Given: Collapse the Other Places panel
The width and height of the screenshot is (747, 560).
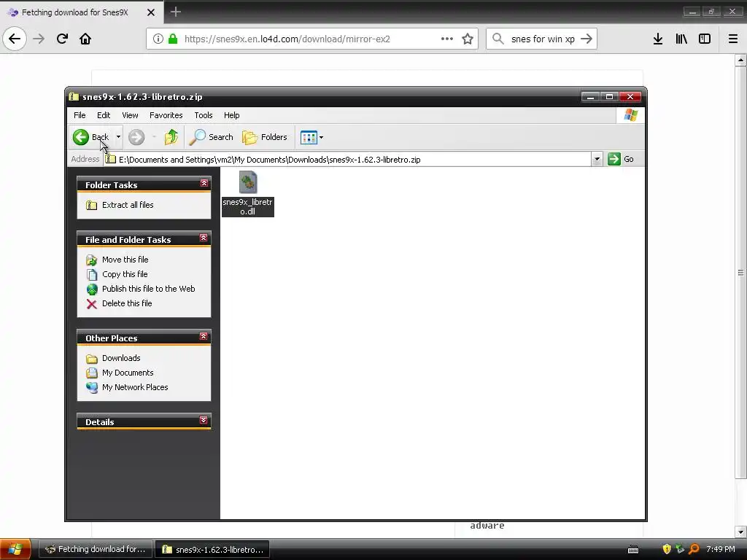Looking at the screenshot, I should click(x=204, y=336).
